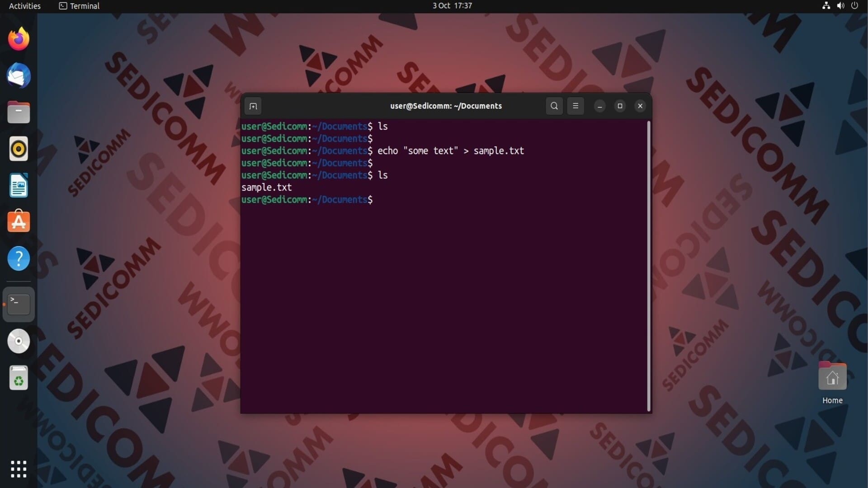This screenshot has width=868, height=488.
Task: Open the Home folder on the desktop
Action: point(832,383)
